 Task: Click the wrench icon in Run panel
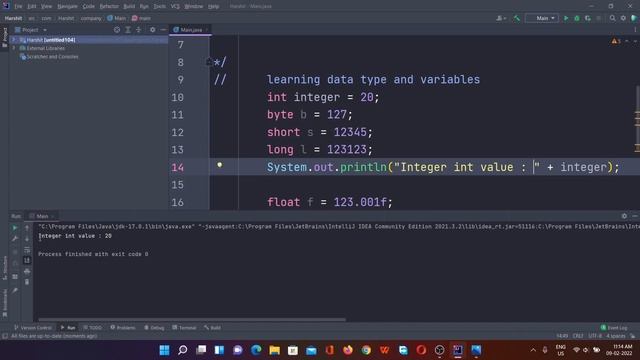15,239
